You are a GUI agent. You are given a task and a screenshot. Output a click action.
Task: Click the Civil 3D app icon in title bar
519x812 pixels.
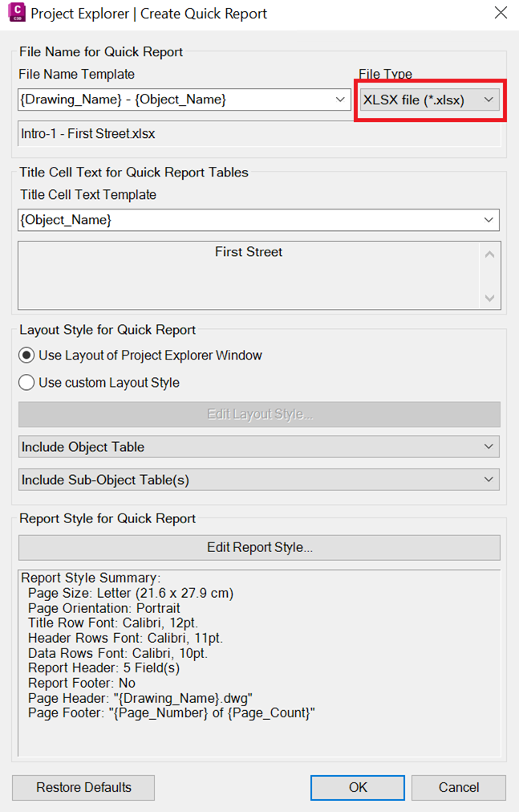pos(15,14)
